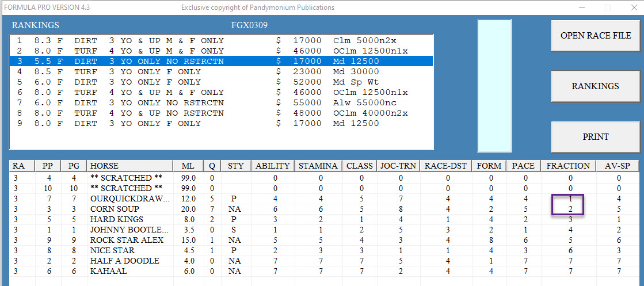Click the STY column header
Viewport: 644px width, 286px height.
point(236,166)
